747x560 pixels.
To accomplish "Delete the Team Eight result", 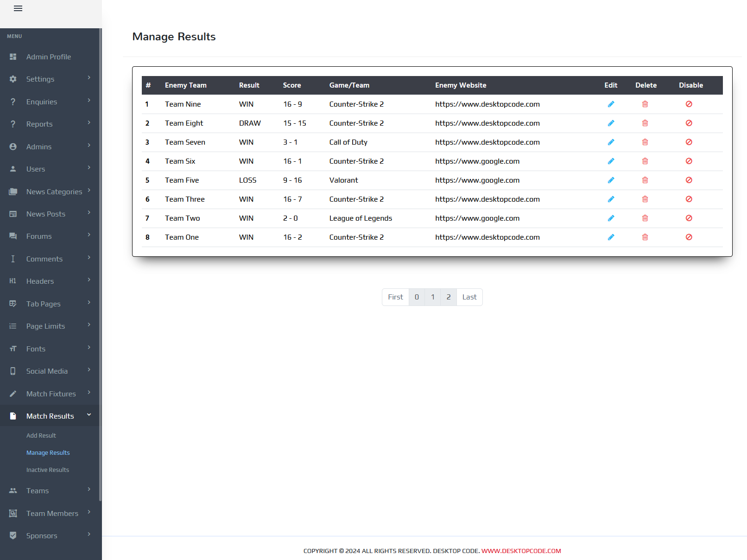I will pos(645,123).
